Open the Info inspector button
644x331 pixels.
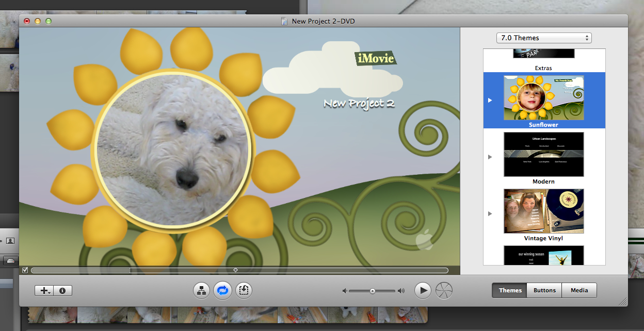pos(62,291)
